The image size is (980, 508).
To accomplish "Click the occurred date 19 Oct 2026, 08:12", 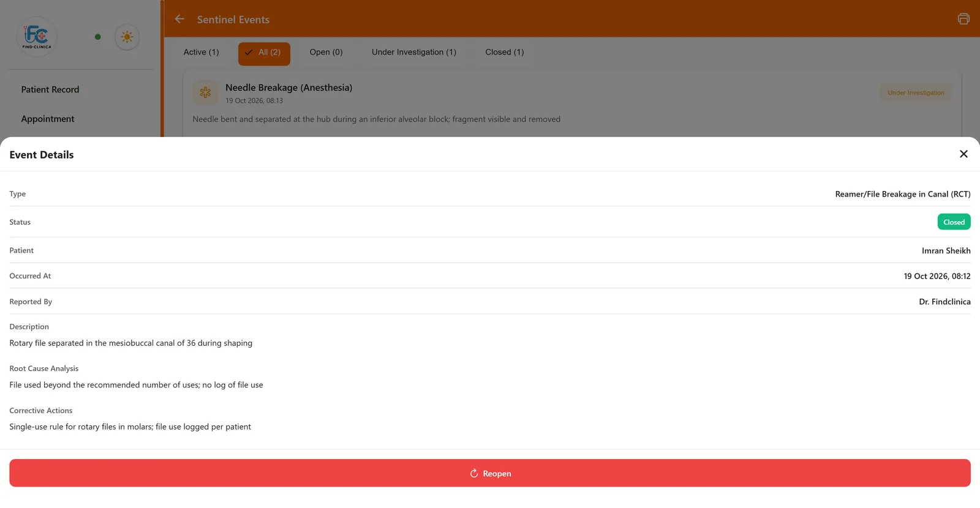I will (937, 277).
